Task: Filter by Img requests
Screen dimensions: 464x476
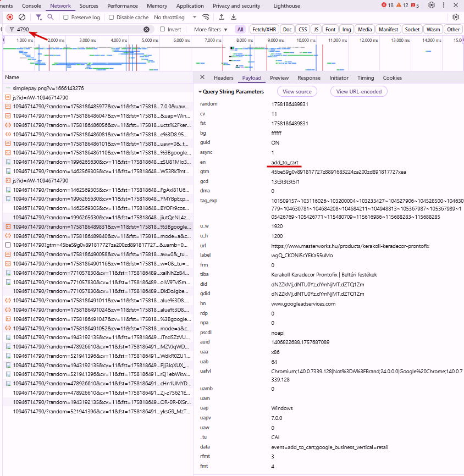Action: (x=346, y=30)
